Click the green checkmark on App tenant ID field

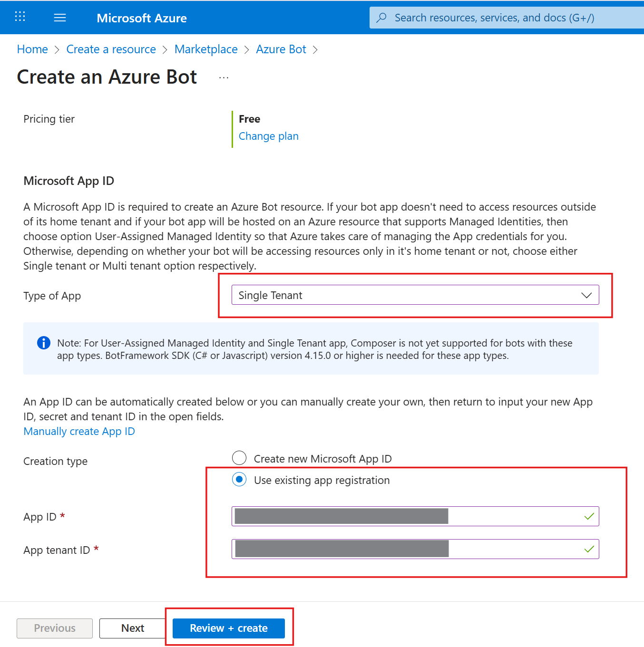click(x=589, y=549)
